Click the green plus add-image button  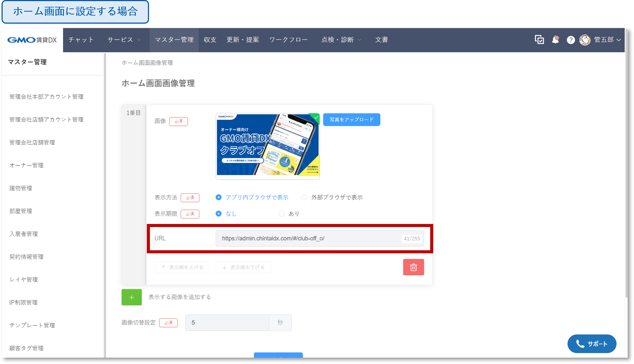(131, 297)
